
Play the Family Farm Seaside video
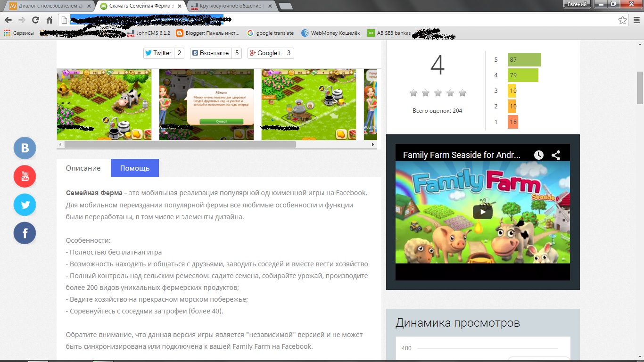pos(483,212)
